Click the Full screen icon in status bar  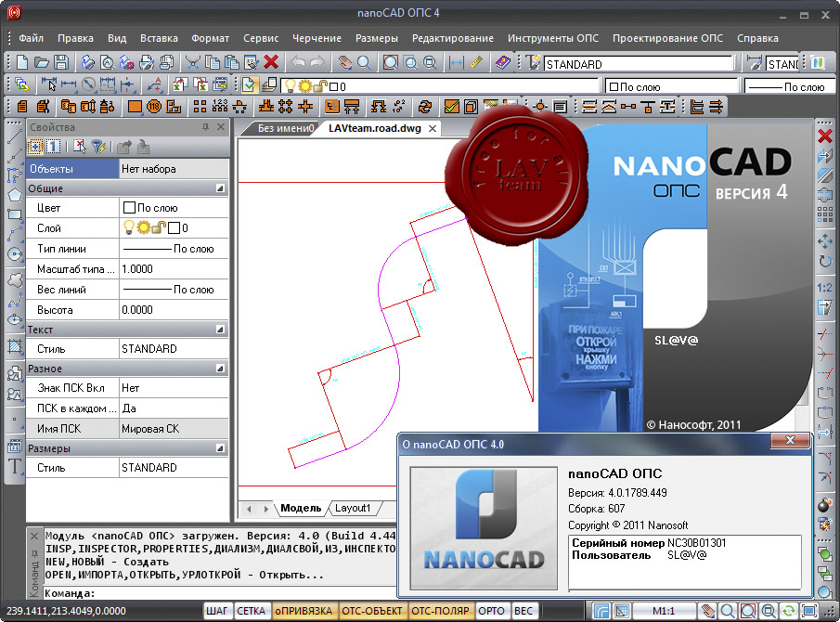(x=809, y=611)
